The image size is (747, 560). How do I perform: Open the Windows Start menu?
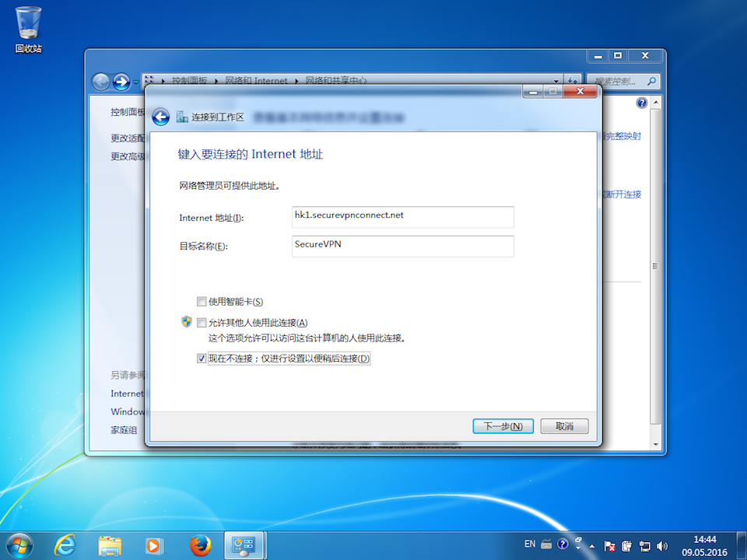19,546
